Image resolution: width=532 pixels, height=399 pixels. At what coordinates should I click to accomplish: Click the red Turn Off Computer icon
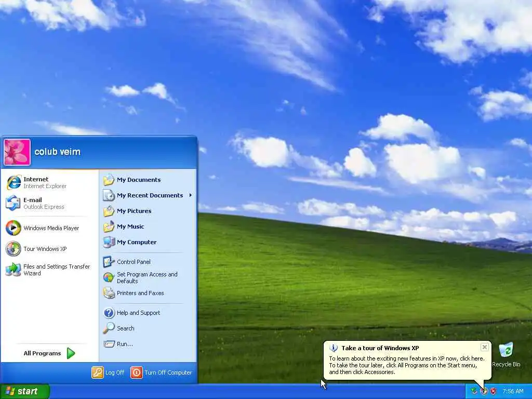[137, 373]
